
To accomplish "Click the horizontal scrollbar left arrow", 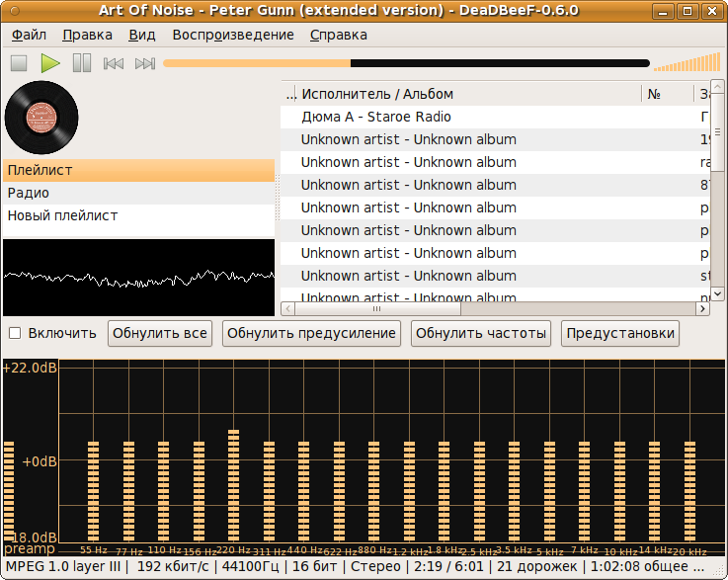I will coord(287,309).
